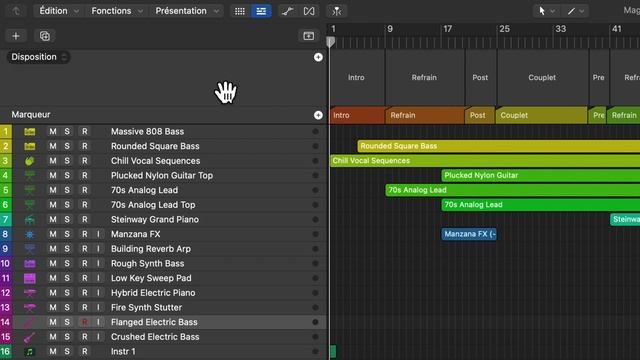This screenshot has width=640, height=360.
Task: Click the Massive 808 Bass track status dot
Action: 315,131
